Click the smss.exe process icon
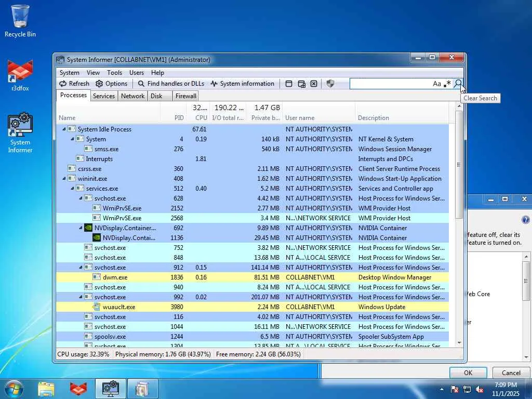 (88, 149)
